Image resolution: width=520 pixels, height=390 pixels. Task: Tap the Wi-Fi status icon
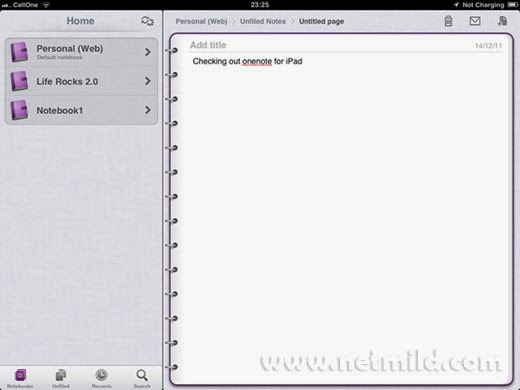(46, 5)
